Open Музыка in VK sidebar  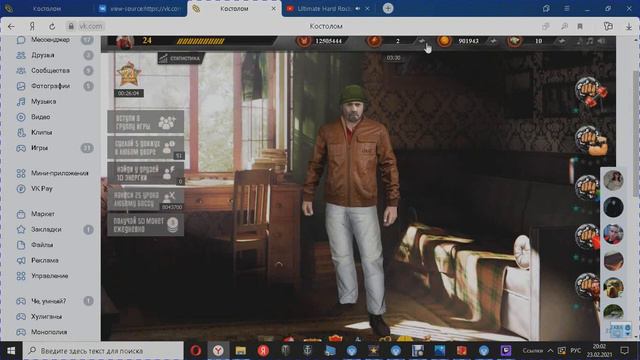point(43,102)
